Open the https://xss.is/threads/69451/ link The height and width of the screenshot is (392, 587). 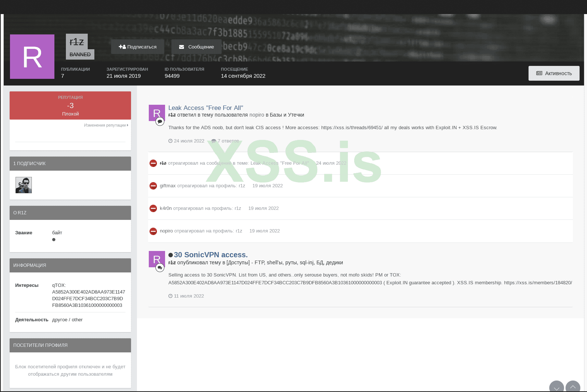[x=352, y=127]
